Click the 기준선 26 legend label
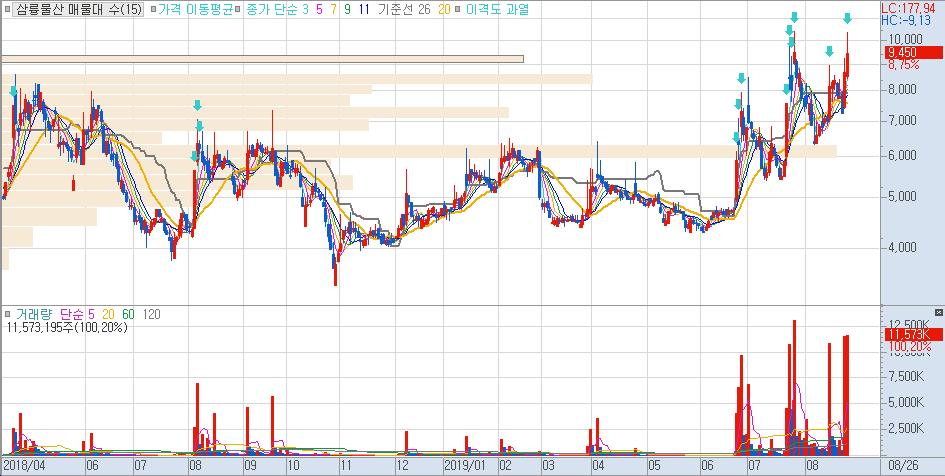The image size is (945, 476). (x=404, y=10)
